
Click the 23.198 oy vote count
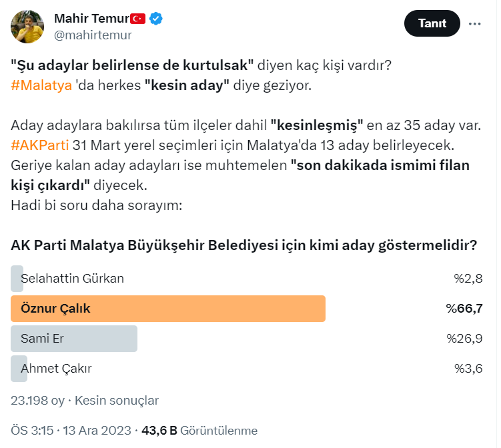[x=37, y=401]
